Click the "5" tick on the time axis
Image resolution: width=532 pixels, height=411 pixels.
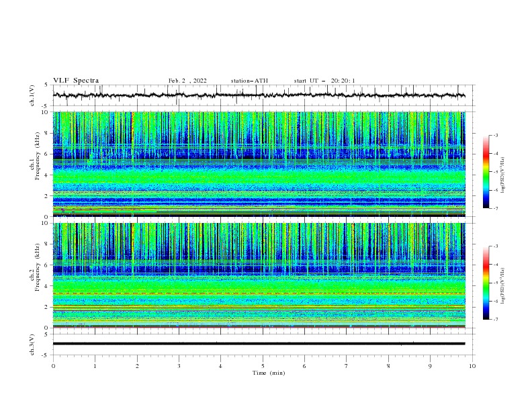(x=263, y=366)
